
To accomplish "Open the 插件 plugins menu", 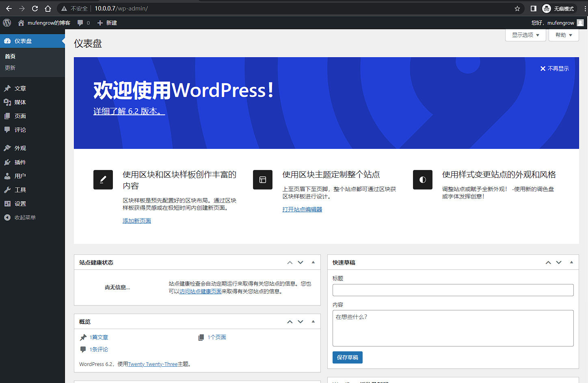I will [32, 162].
